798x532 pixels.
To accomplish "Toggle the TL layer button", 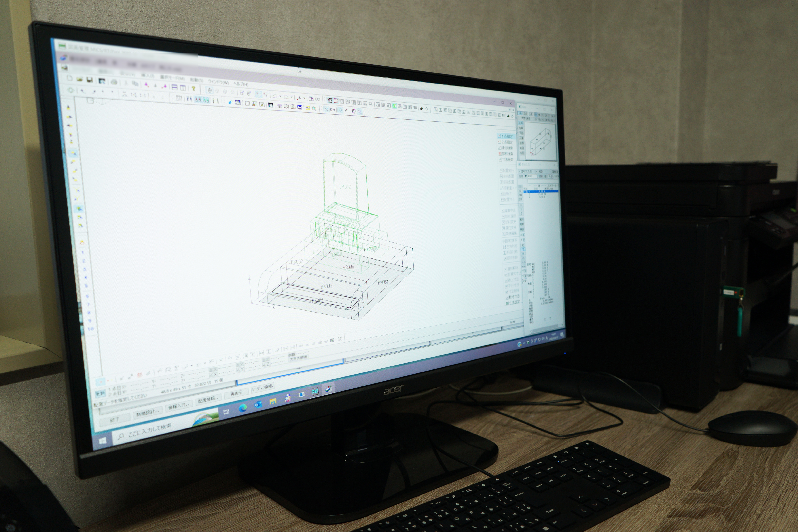I will point(354,102).
